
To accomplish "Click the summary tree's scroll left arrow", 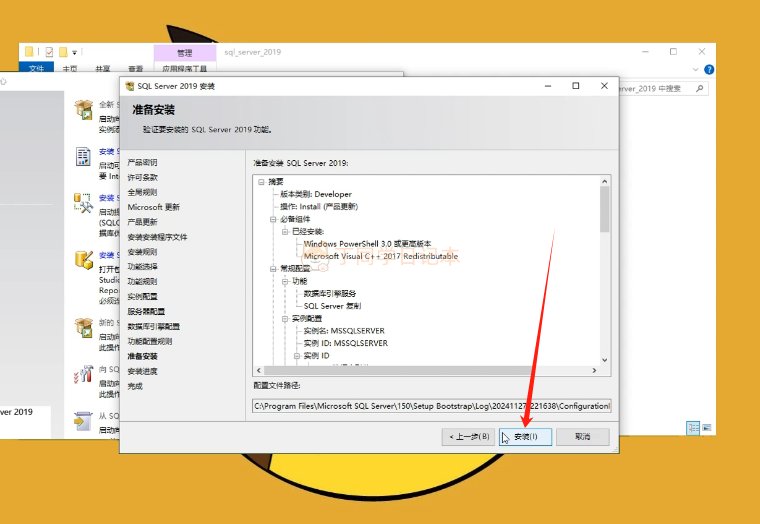I will click(x=259, y=370).
